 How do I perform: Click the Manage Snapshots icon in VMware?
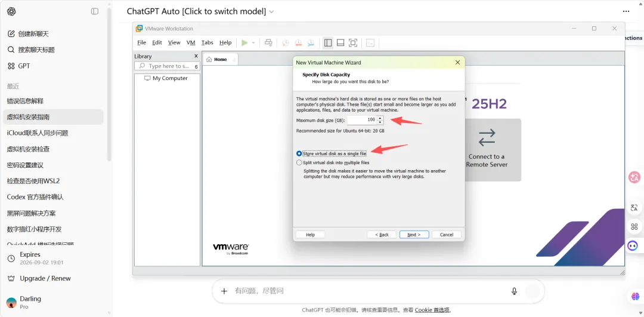click(x=311, y=43)
